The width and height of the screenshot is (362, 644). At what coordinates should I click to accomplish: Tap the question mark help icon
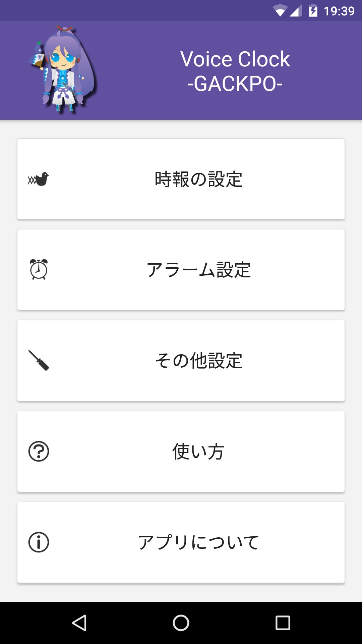click(39, 451)
